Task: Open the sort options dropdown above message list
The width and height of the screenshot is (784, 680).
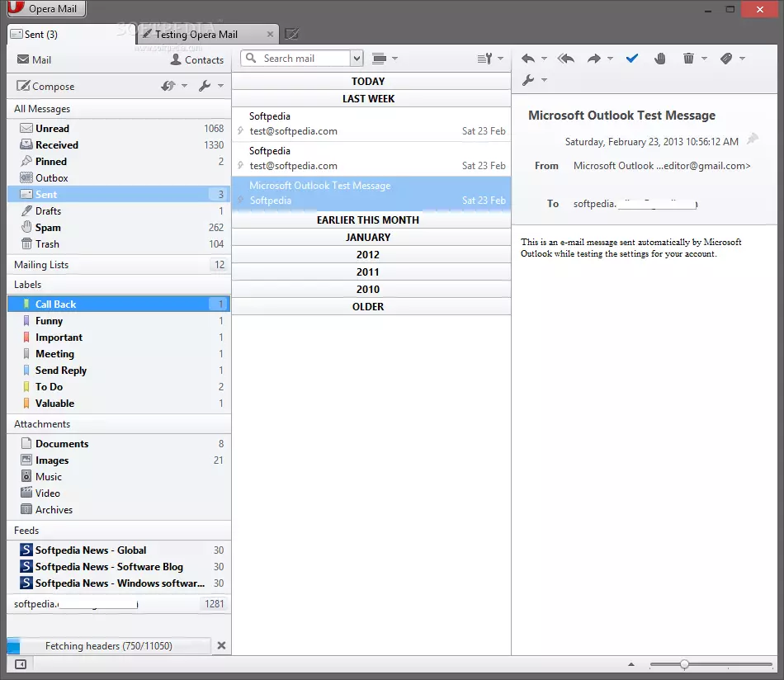Action: click(x=488, y=58)
